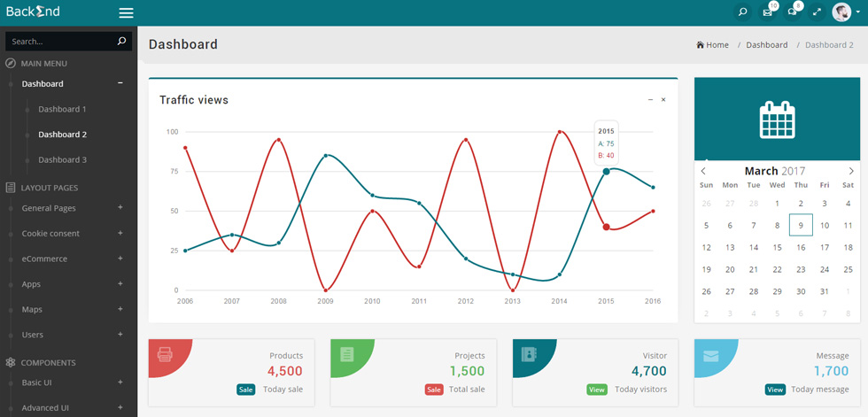Open the user avatar dropdown
The width and height of the screenshot is (868, 417).
(x=845, y=12)
